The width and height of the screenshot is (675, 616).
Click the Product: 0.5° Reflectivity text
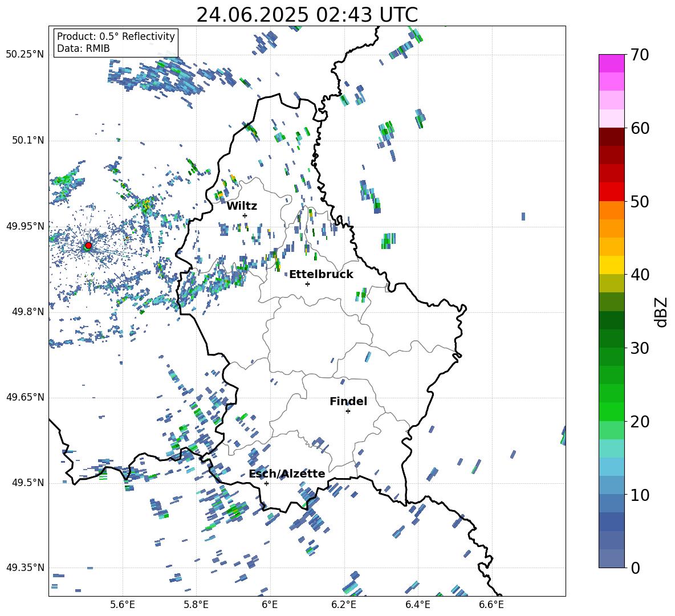pyautogui.click(x=116, y=36)
